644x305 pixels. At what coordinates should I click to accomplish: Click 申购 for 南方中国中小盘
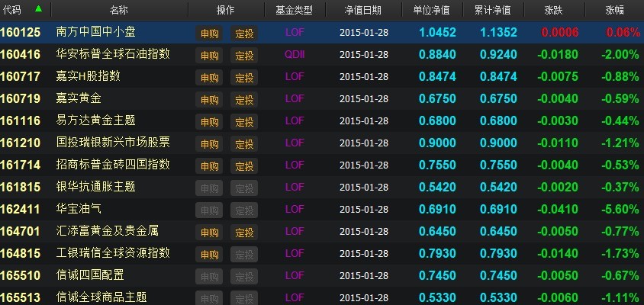pos(209,34)
